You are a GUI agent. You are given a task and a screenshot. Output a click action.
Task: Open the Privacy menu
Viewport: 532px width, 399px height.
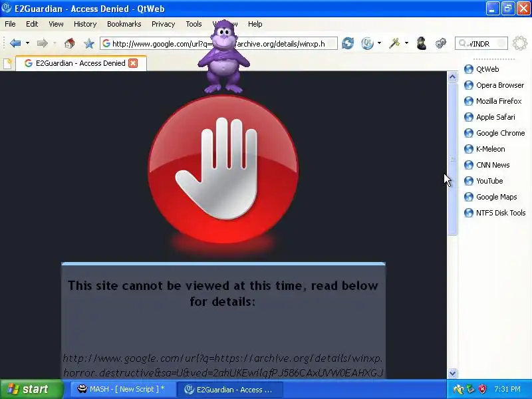(x=163, y=24)
